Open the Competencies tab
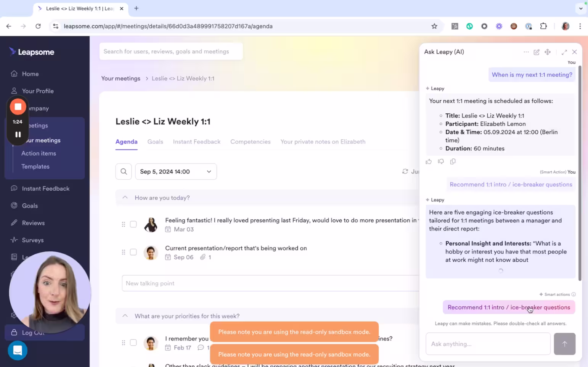The image size is (588, 367). pyautogui.click(x=251, y=142)
